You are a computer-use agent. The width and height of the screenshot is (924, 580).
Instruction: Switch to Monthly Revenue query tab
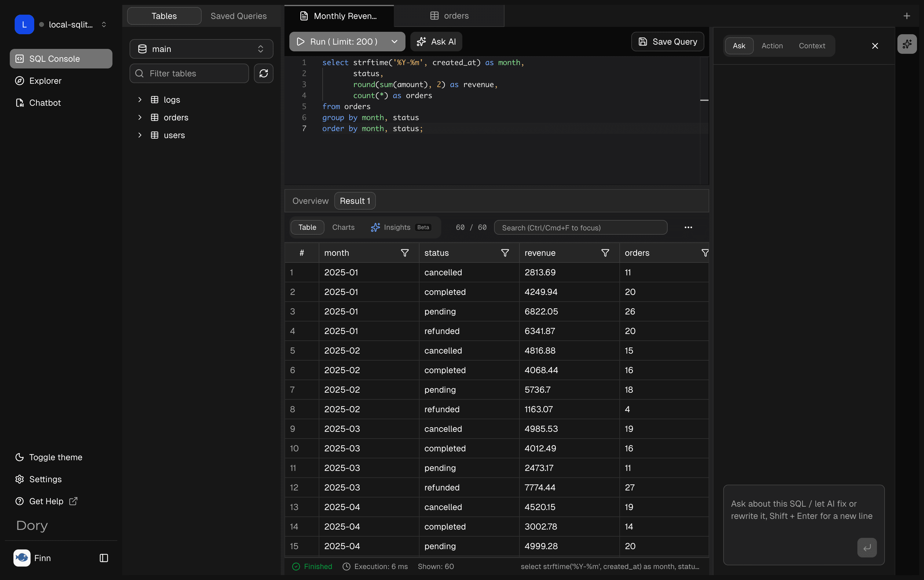(339, 16)
